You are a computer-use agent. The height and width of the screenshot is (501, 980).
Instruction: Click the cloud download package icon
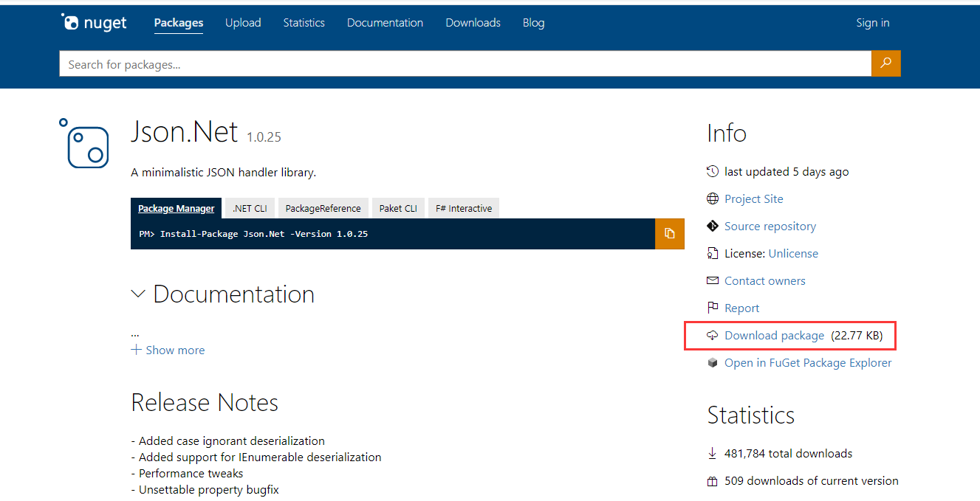coord(712,336)
